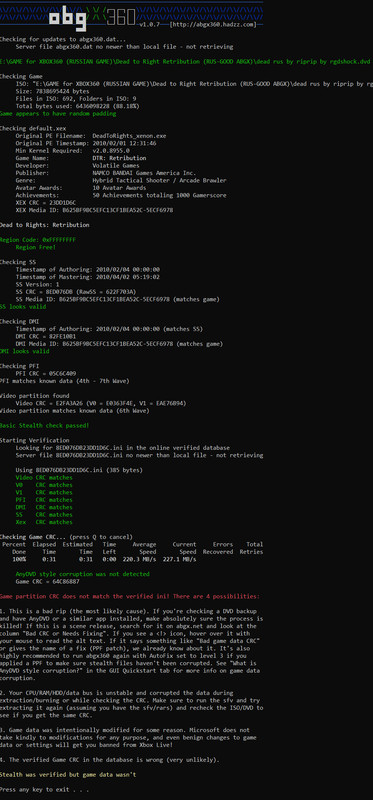Click green "Xex CRC matches" row

point(44,522)
